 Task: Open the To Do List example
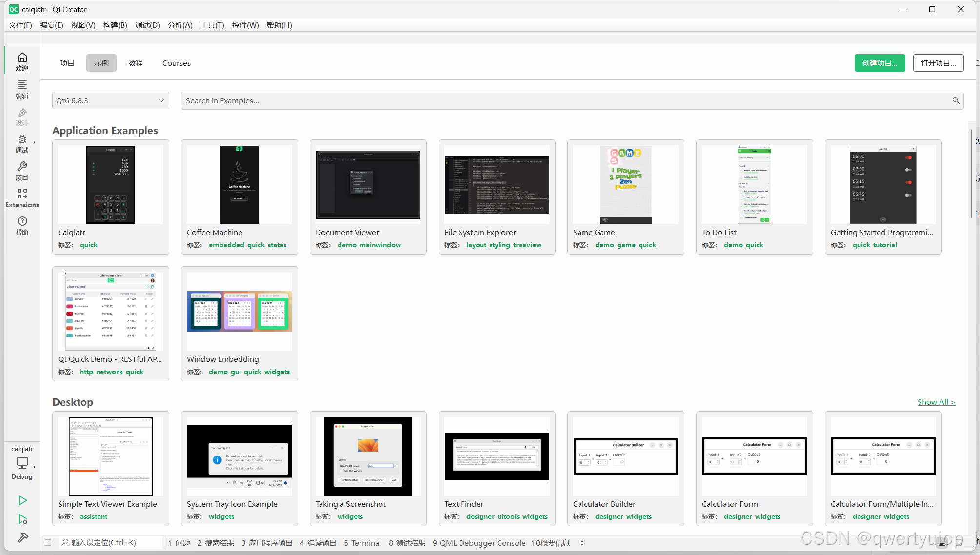click(x=755, y=197)
